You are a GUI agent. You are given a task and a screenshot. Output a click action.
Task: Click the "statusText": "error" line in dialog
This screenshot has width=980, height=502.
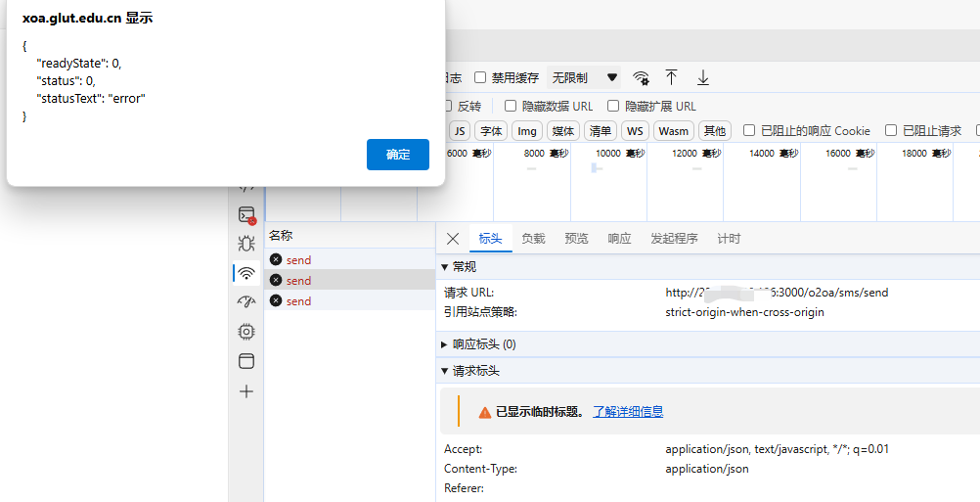click(91, 98)
